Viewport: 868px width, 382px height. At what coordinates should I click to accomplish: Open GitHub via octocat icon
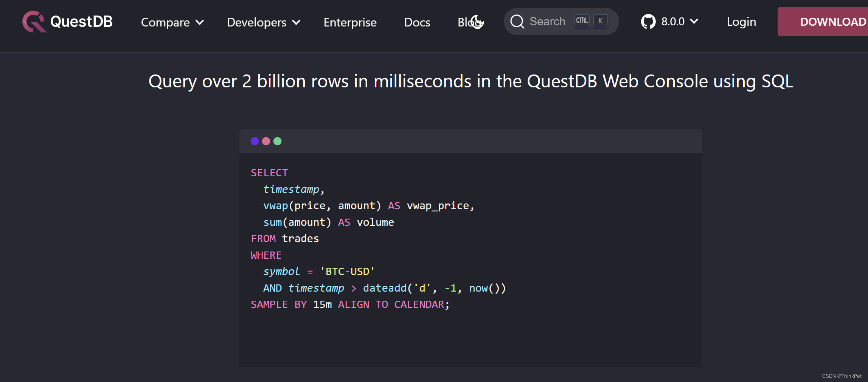[648, 22]
